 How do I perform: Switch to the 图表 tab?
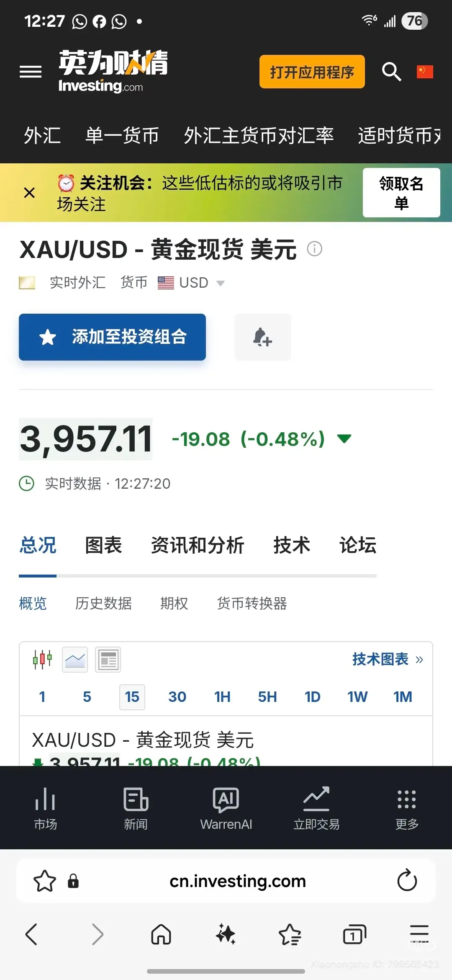coord(103,545)
